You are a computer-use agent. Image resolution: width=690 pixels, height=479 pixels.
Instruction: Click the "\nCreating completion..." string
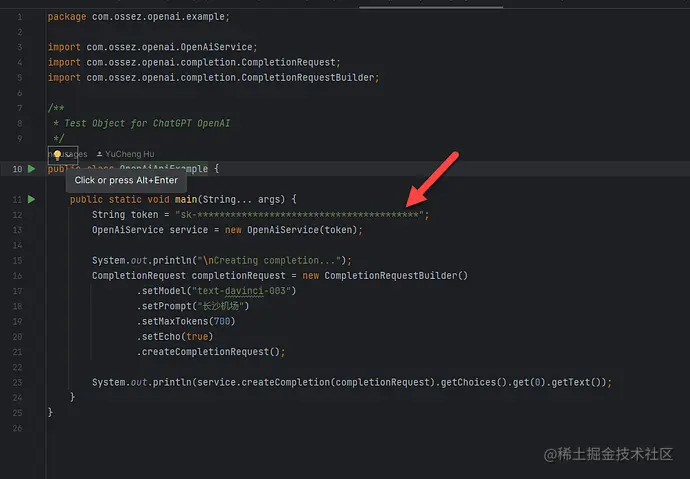[x=269, y=260]
